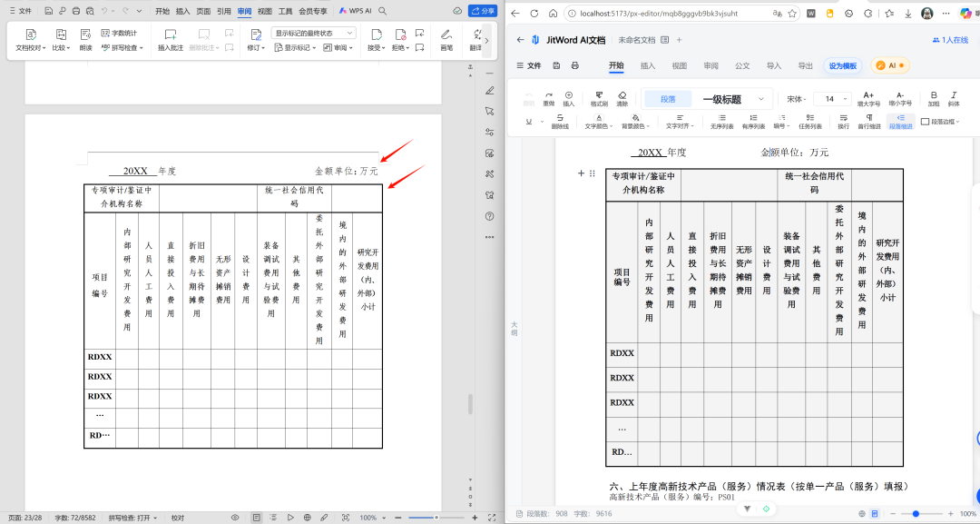The height and width of the screenshot is (524, 980).
Task: Click the 清除 clear format icon
Action: click(622, 99)
